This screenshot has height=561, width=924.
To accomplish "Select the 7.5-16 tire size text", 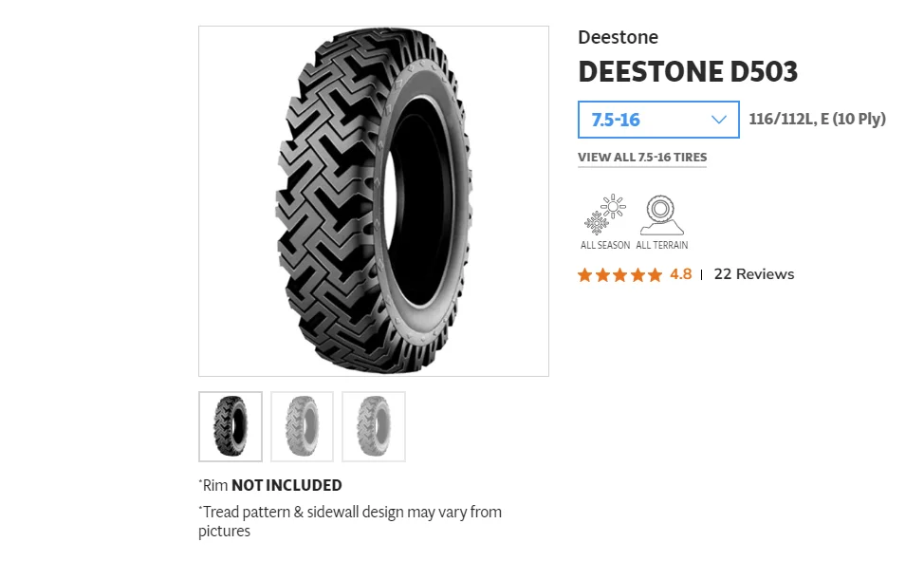I will click(x=616, y=120).
